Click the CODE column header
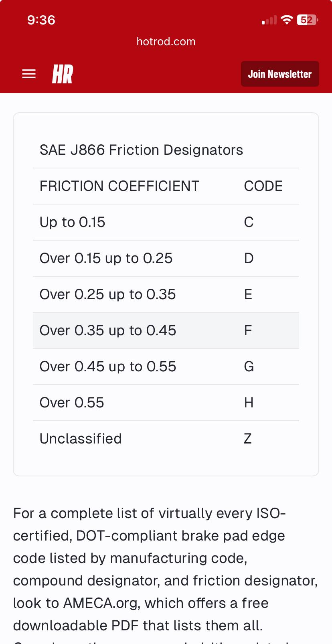 [x=263, y=186]
